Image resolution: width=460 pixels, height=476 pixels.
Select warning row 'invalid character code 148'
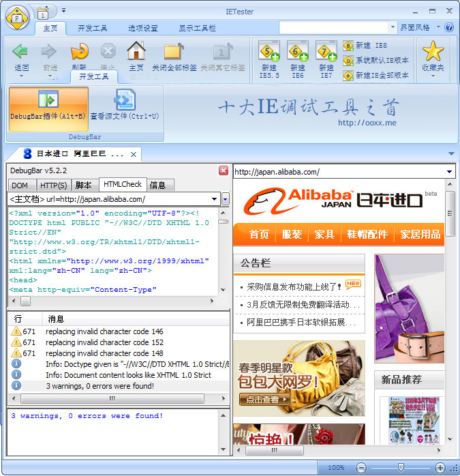pos(119,353)
